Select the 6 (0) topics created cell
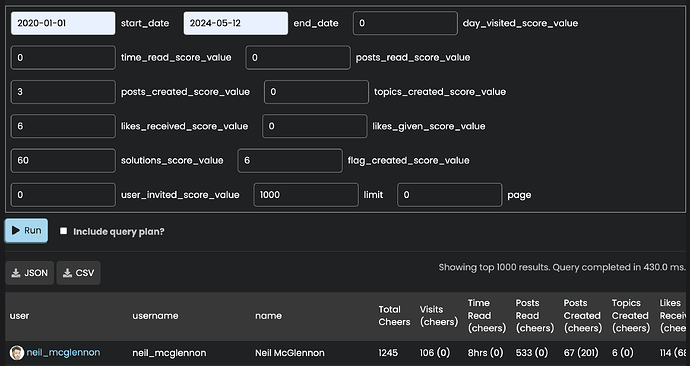This screenshot has width=690, height=366. (x=622, y=353)
